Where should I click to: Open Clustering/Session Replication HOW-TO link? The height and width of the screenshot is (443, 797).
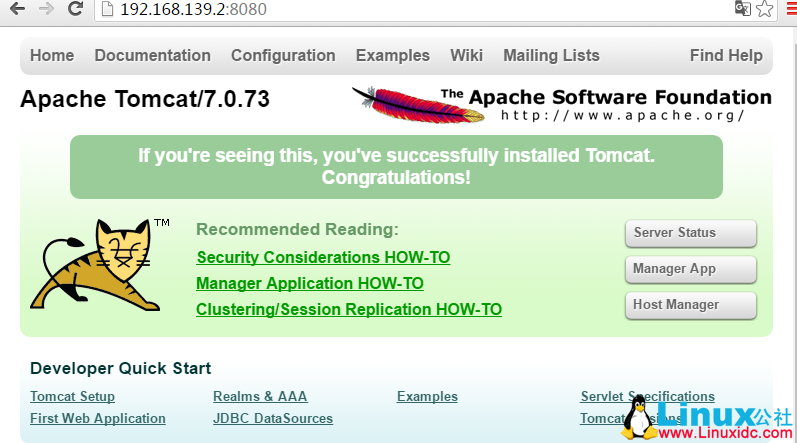coord(349,310)
